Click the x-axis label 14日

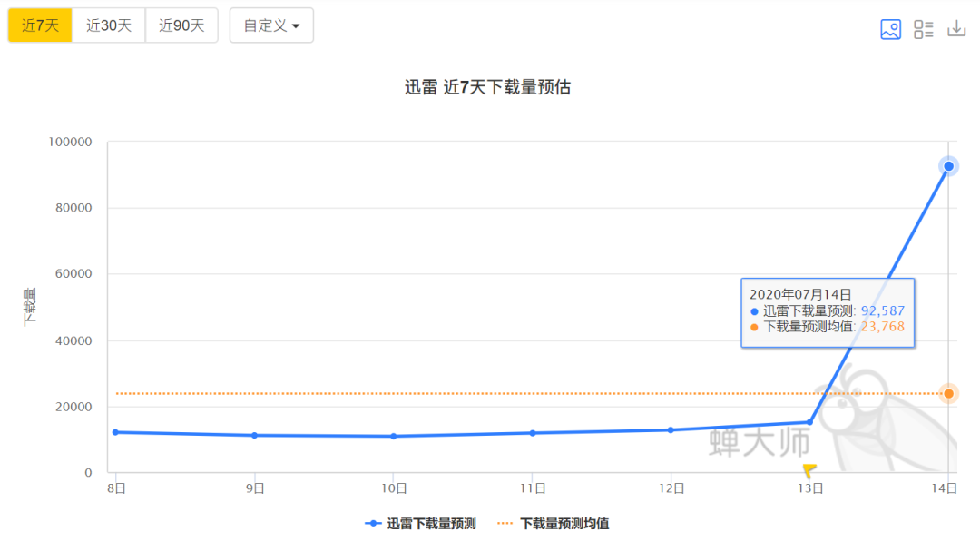pos(945,488)
